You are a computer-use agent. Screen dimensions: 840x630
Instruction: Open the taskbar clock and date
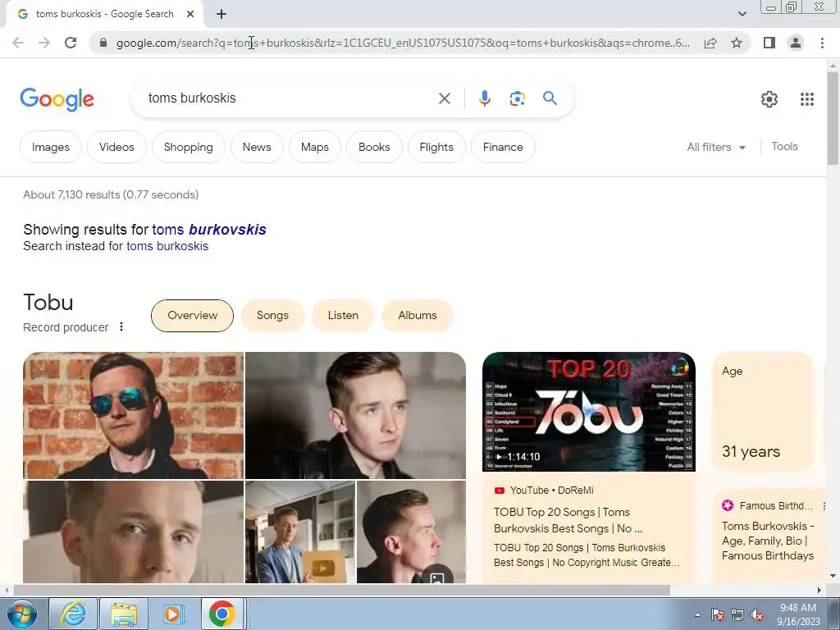pos(798,614)
